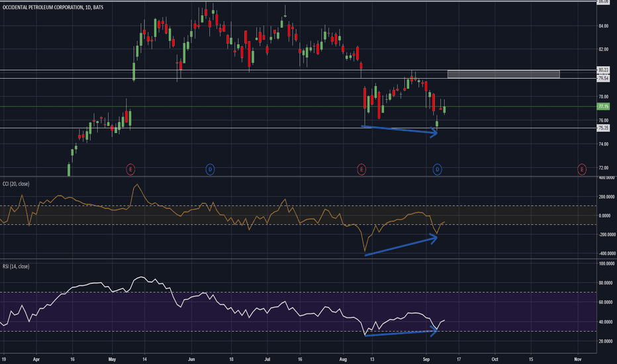Click the 14 date label after May
Viewport: 617px width, 364px height.
click(x=145, y=359)
